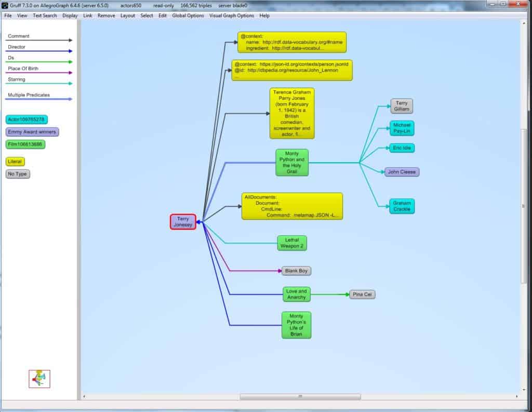This screenshot has height=412, width=532.
Task: Open the Global Options menu
Action: coord(188,16)
